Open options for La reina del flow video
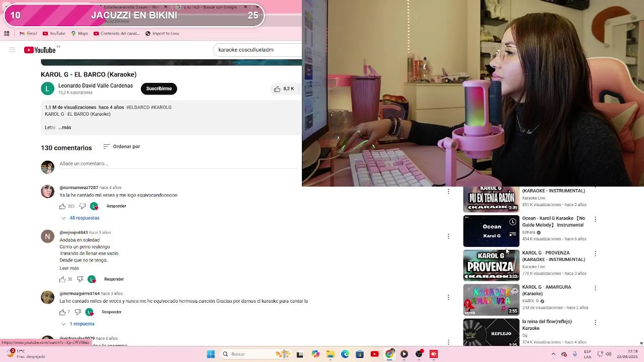This screenshot has height=362, width=644. 595,322
